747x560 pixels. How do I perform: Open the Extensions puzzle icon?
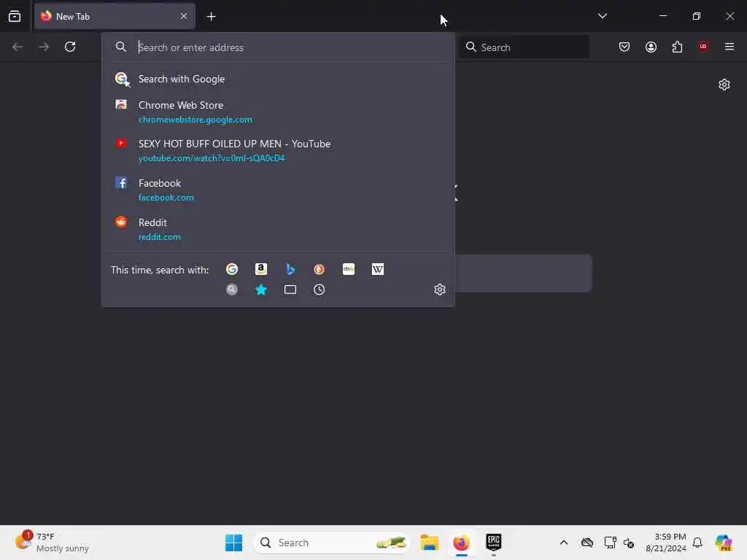coord(677,47)
